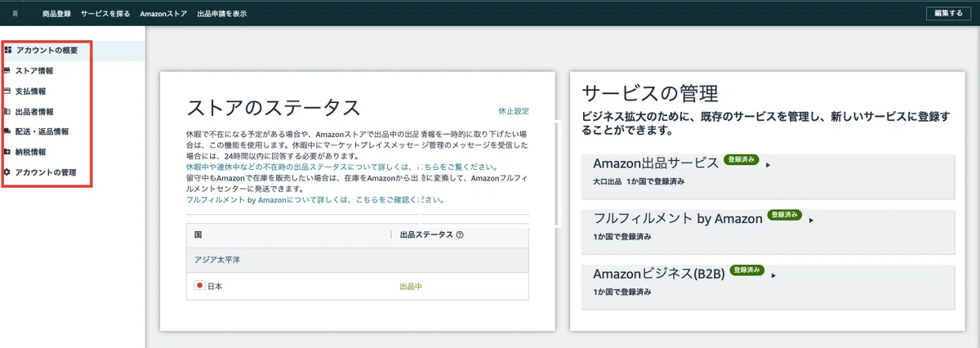This screenshot has height=348, width=980.
Task: Open link about 休暇中や連休中 listing status
Action: coord(342,167)
